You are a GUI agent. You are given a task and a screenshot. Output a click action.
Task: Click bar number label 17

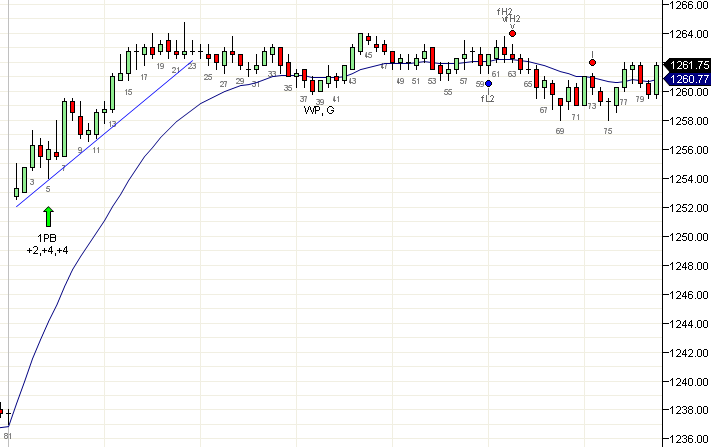tap(144, 78)
